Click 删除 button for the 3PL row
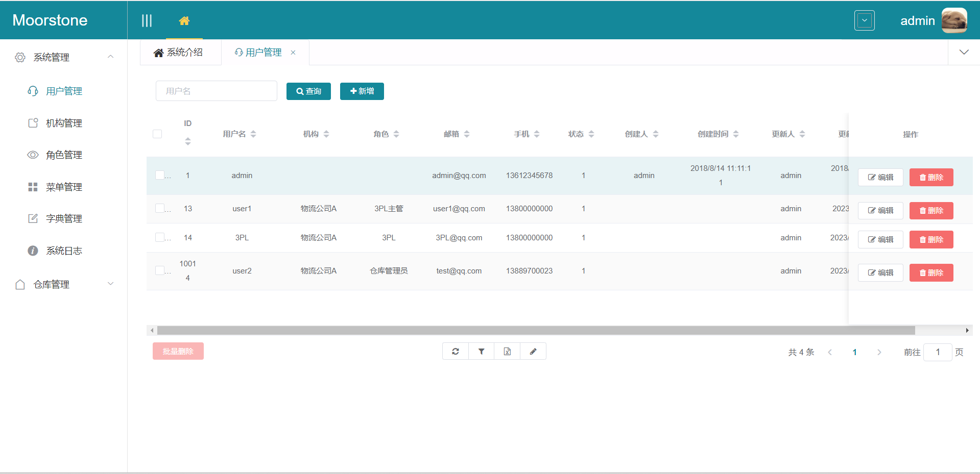Viewport: 980px width, 474px height. 931,239
